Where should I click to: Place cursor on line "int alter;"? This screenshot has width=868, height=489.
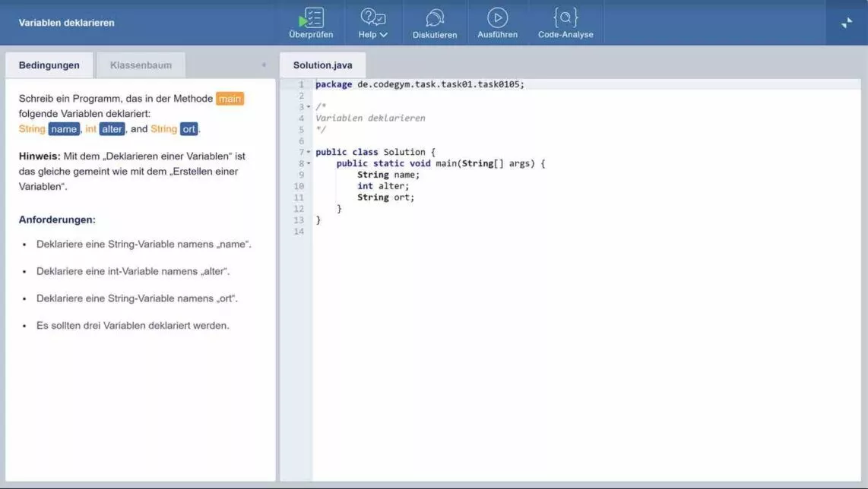pyautogui.click(x=383, y=186)
